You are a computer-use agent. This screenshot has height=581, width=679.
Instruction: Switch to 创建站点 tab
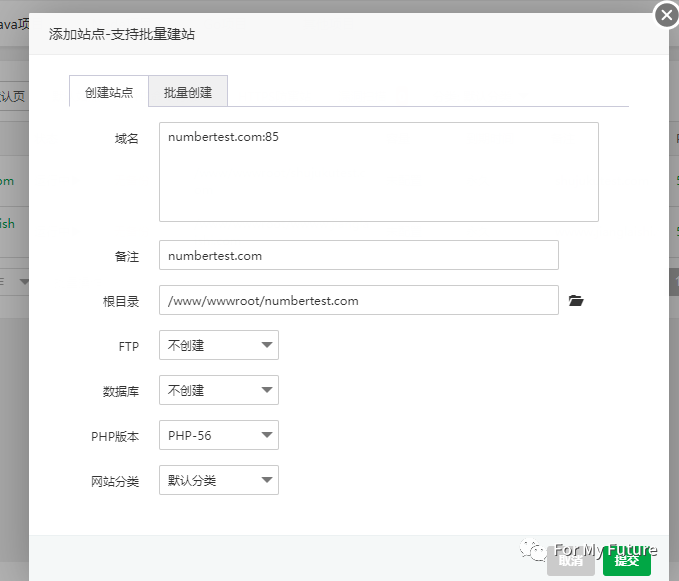[109, 92]
